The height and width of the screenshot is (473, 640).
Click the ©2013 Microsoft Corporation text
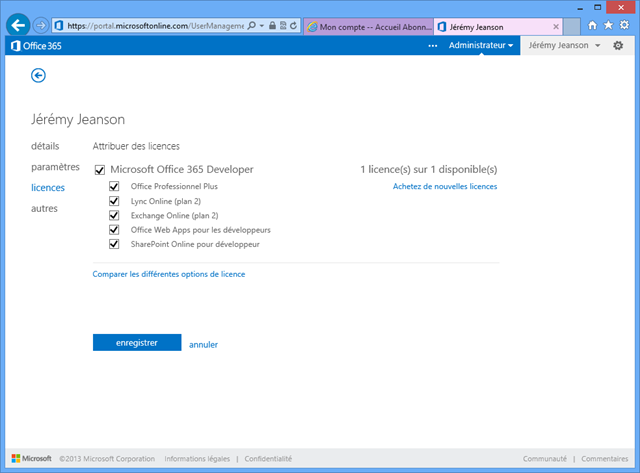click(107, 459)
